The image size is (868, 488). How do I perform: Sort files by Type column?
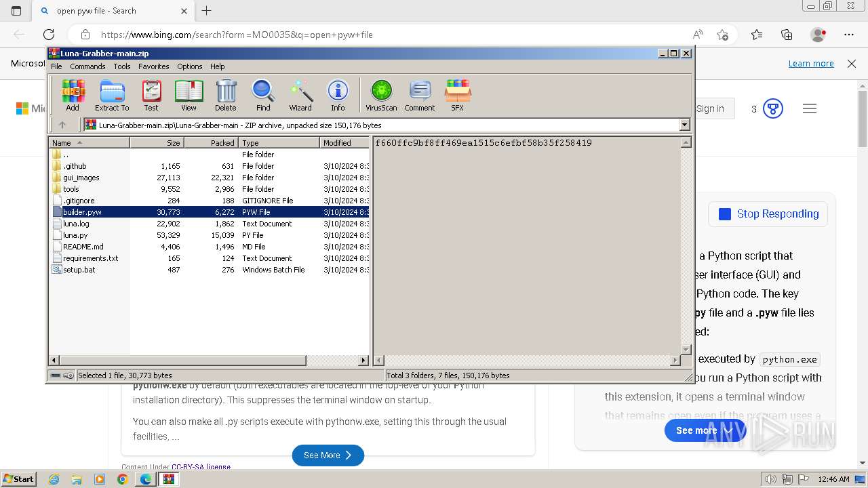coord(279,142)
